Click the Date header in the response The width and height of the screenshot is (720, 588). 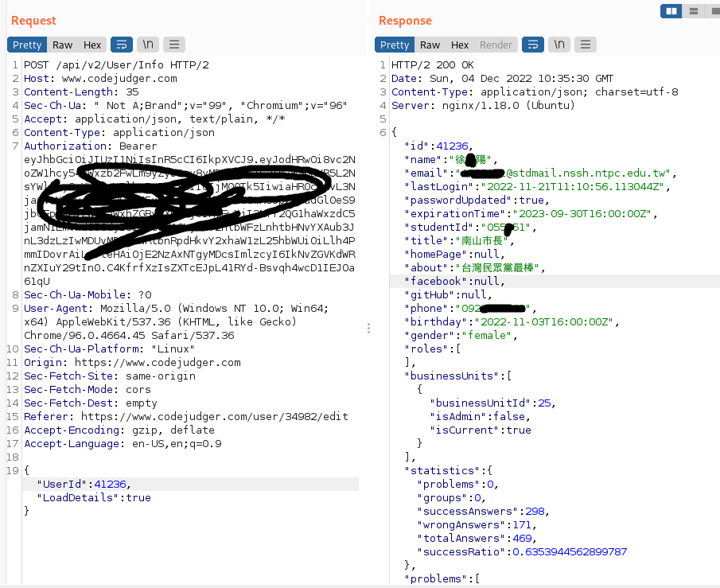click(502, 79)
